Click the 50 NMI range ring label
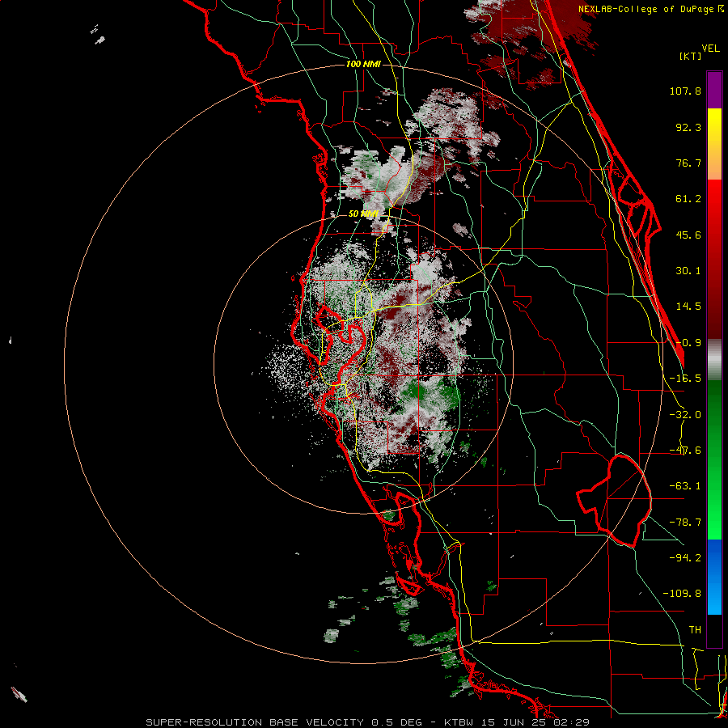This screenshot has height=728, width=728. [363, 214]
